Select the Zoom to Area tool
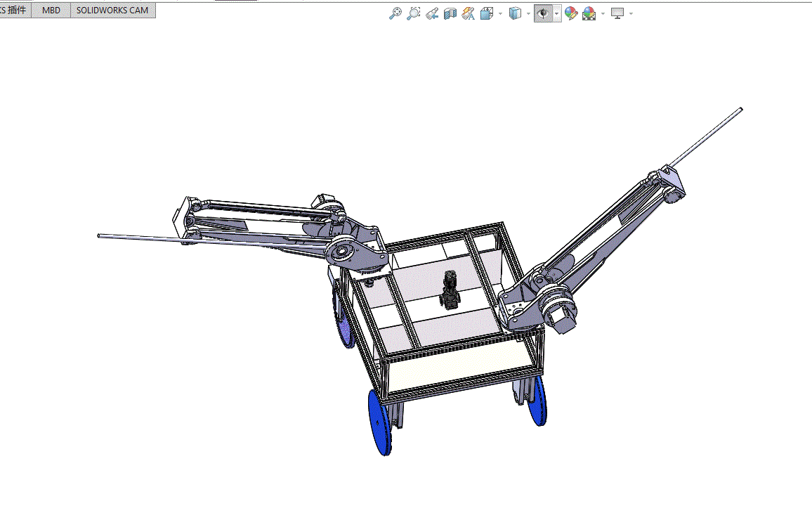Viewport: 812px width, 525px height. click(x=413, y=13)
